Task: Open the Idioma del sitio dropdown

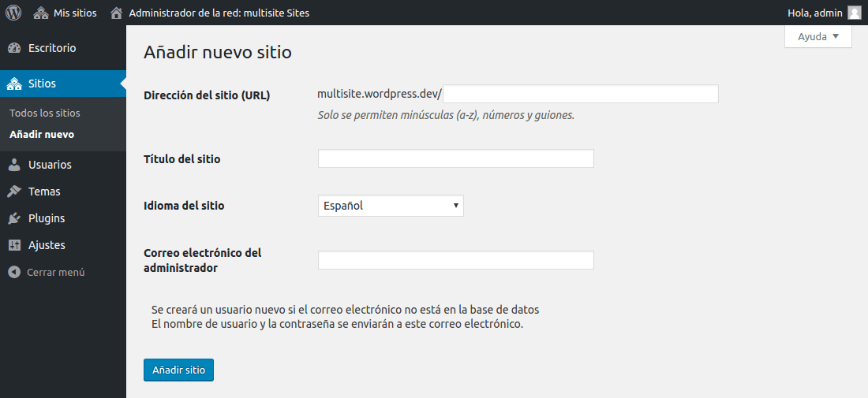Action: tap(391, 206)
